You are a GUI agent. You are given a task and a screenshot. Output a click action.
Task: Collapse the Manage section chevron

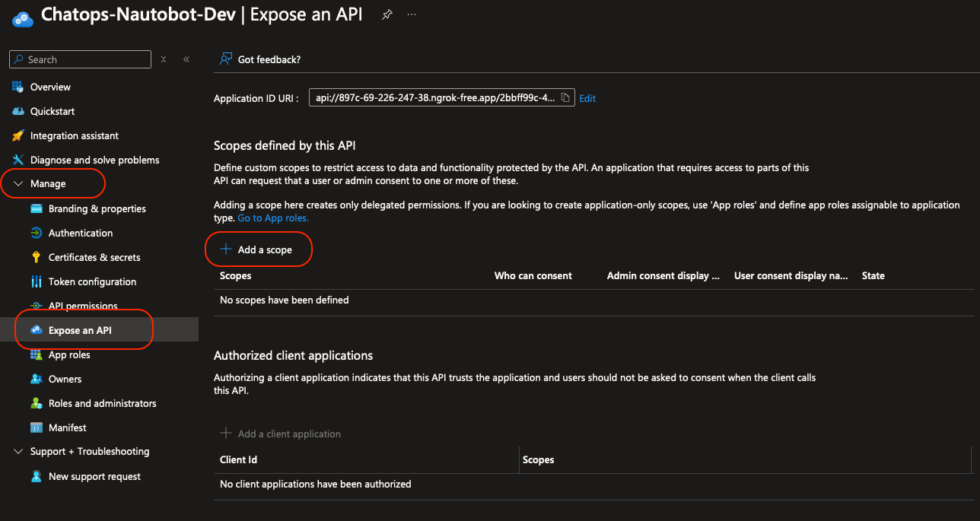tap(18, 184)
